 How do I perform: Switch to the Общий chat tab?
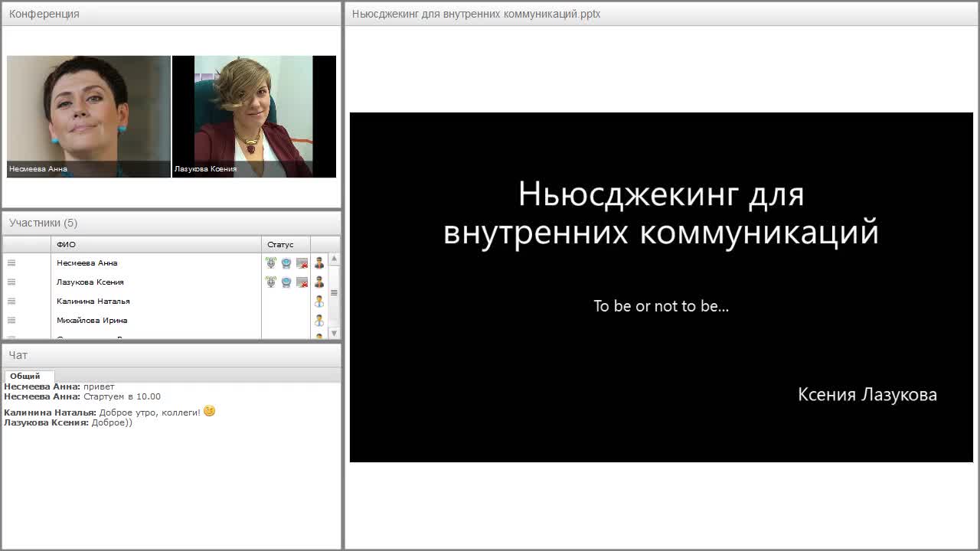(29, 376)
